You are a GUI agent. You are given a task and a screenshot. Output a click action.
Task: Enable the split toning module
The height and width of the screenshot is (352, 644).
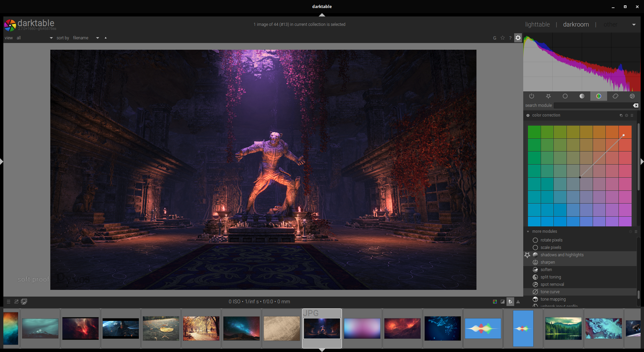pos(535,277)
